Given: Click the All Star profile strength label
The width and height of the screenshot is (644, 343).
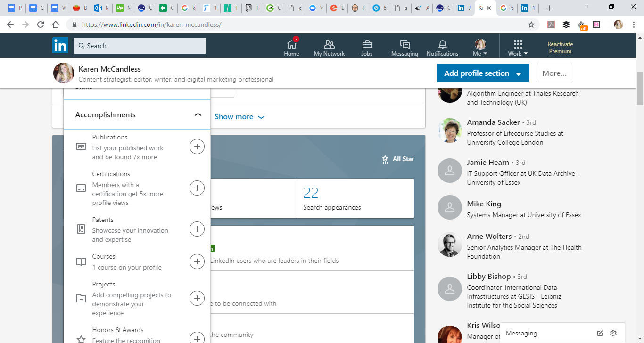Looking at the screenshot, I should click(404, 159).
